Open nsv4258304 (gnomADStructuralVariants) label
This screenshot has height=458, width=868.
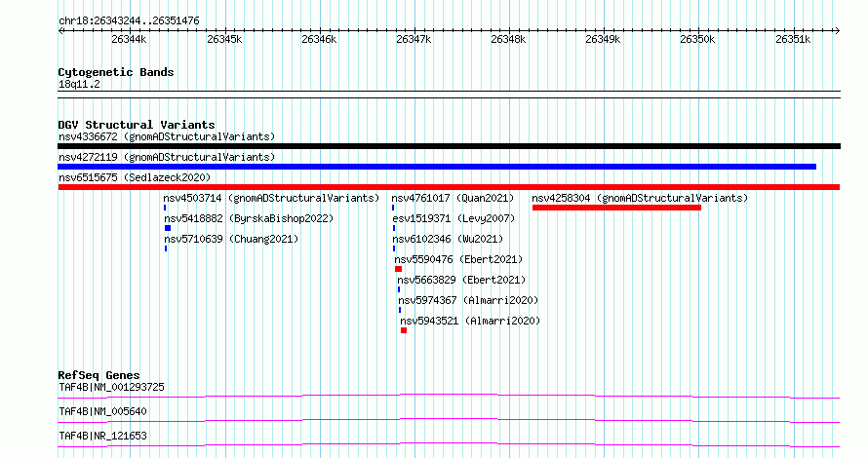[x=640, y=198]
